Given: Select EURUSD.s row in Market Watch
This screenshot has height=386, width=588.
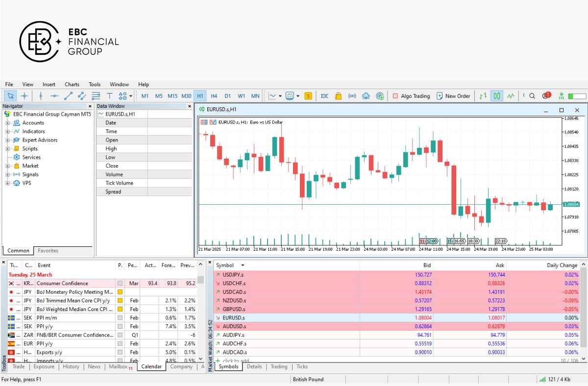Looking at the screenshot, I should tap(397, 318).
